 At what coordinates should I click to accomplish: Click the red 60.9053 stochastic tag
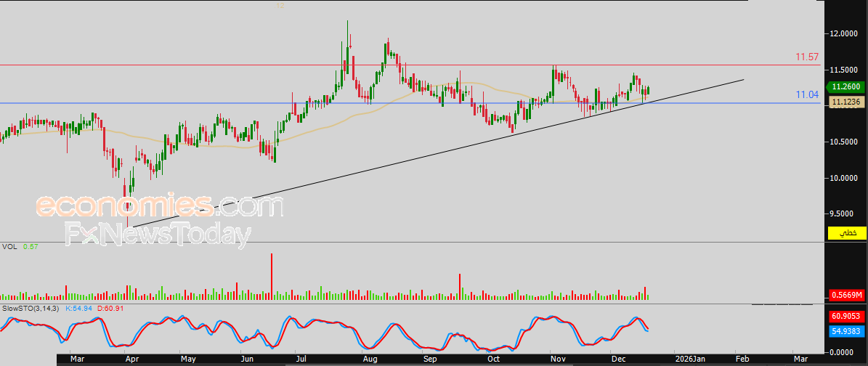pyautogui.click(x=845, y=317)
